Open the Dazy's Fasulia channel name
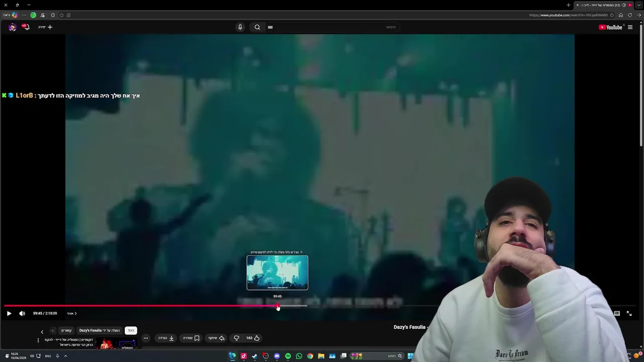Screen dimensions: 644x362 click(410, 327)
